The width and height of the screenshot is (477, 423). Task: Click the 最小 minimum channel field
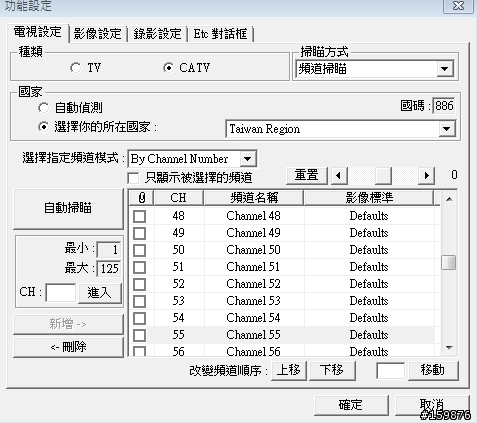(x=109, y=249)
